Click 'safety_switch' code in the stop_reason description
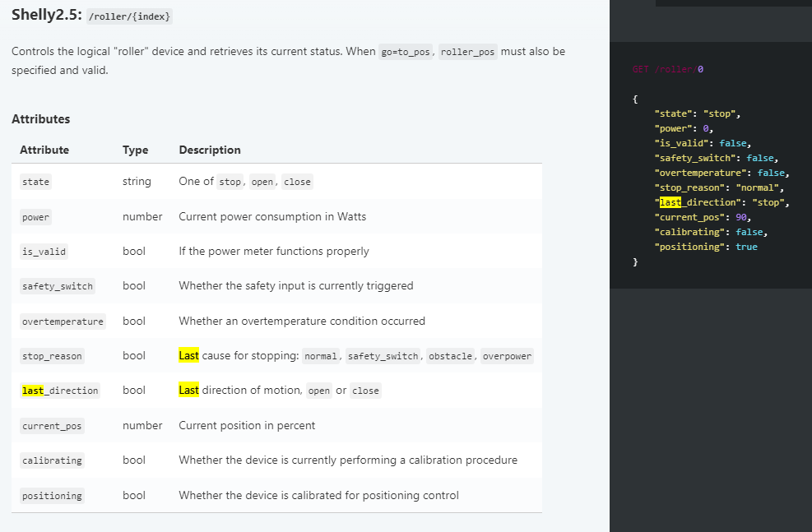 point(383,356)
